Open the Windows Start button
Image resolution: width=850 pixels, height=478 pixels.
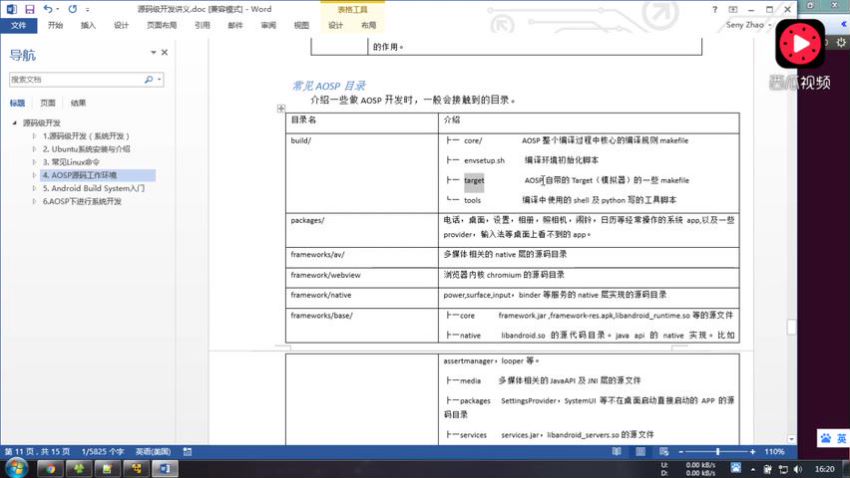[16, 468]
